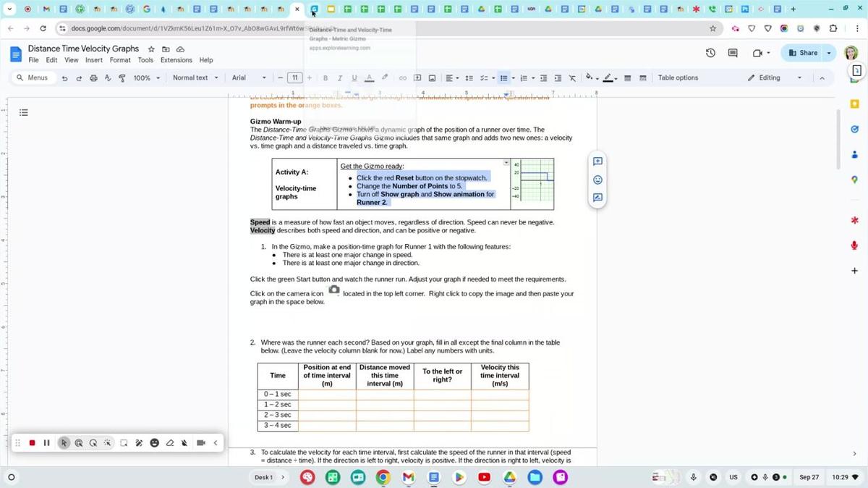Click the print icon in toolbar

[93, 78]
